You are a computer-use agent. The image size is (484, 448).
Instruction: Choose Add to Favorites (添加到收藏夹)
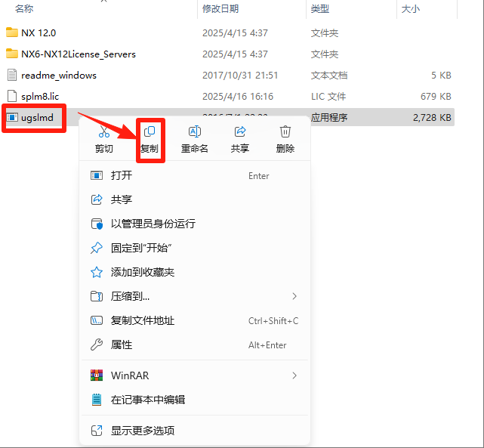point(142,272)
